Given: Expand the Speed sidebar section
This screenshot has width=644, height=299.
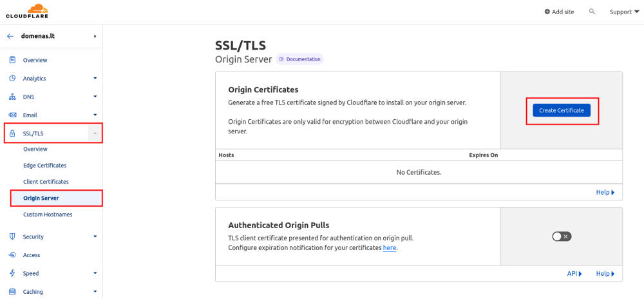Looking at the screenshot, I should point(95,273).
